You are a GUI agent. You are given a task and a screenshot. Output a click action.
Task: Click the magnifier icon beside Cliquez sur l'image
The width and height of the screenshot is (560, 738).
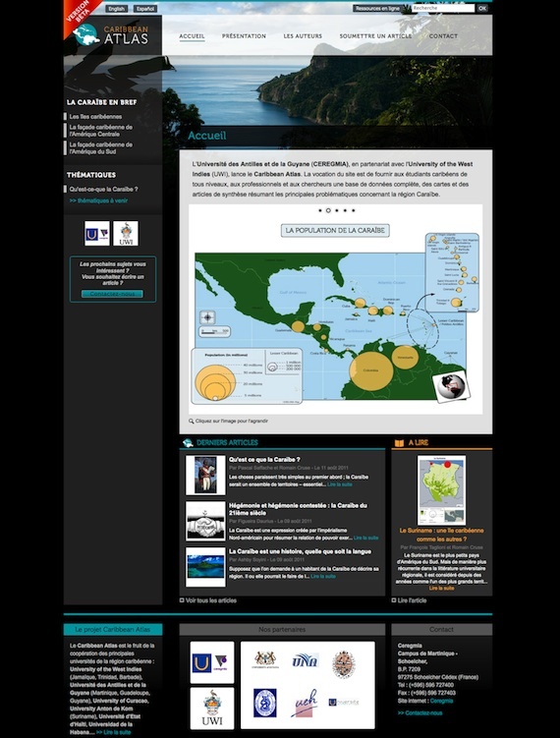(191, 422)
